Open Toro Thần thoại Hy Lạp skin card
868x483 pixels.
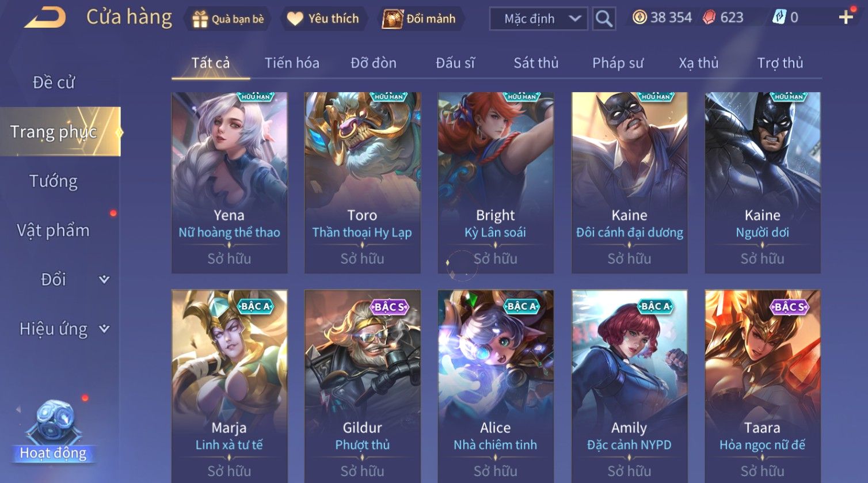(362, 182)
